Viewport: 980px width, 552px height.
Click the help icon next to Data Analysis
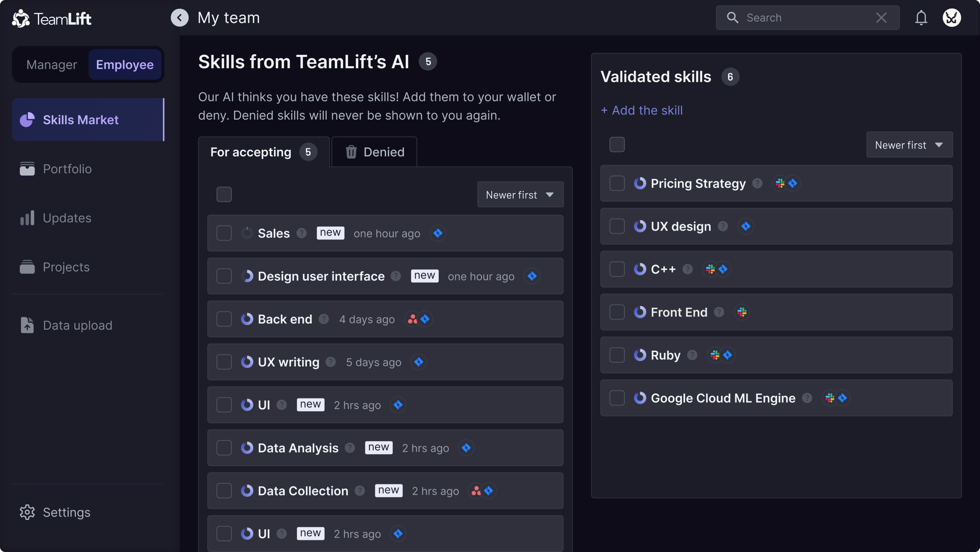(350, 448)
